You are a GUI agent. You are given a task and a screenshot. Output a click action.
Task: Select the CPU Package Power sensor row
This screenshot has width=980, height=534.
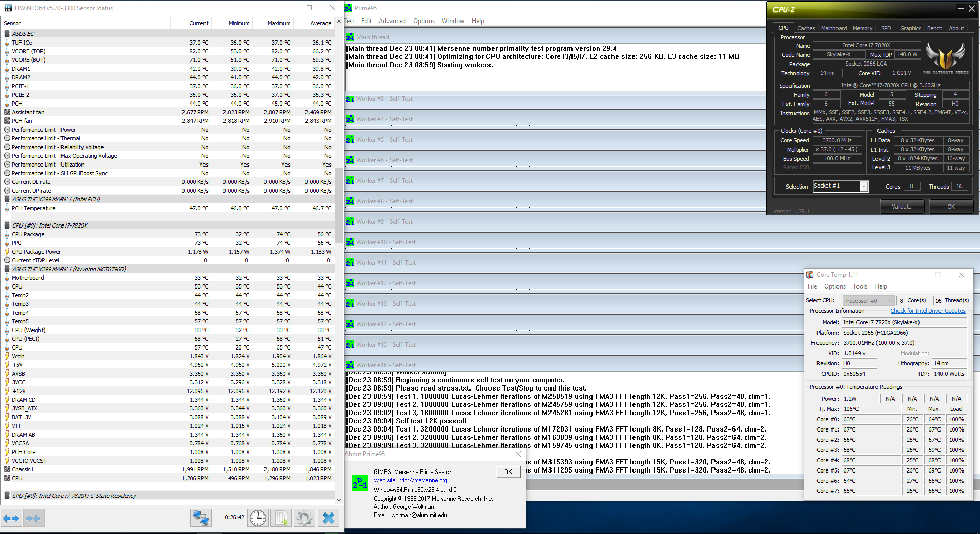[168, 252]
